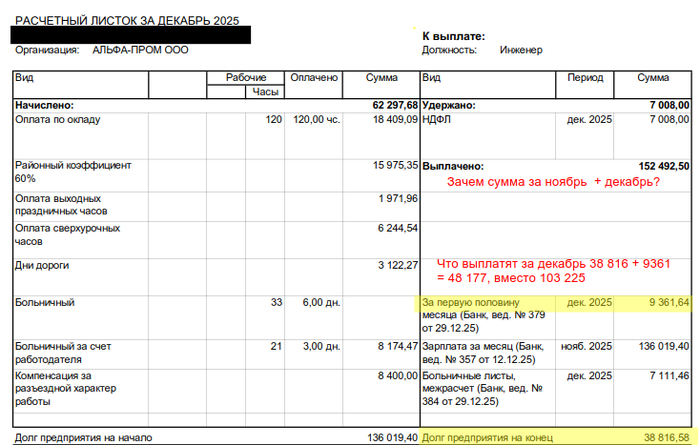Viewport: 700px width, 445px height.
Task: Click the job title Инженер
Action: [521, 50]
